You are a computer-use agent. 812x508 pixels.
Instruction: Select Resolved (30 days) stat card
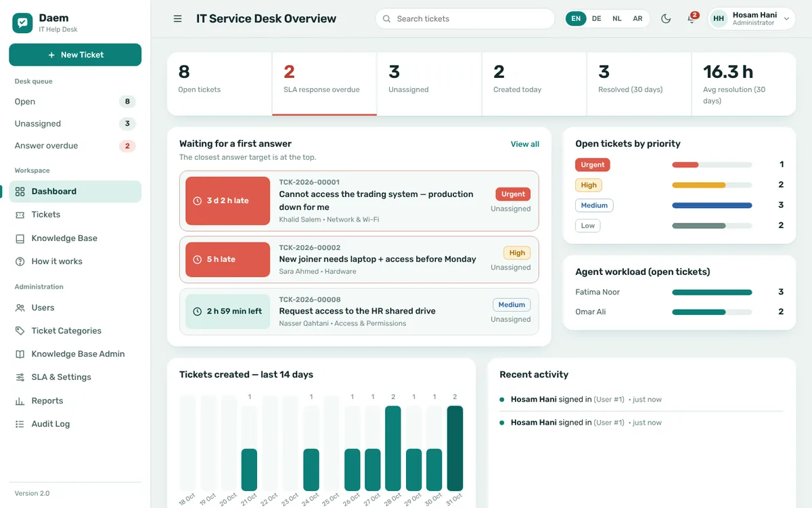pyautogui.click(x=639, y=84)
